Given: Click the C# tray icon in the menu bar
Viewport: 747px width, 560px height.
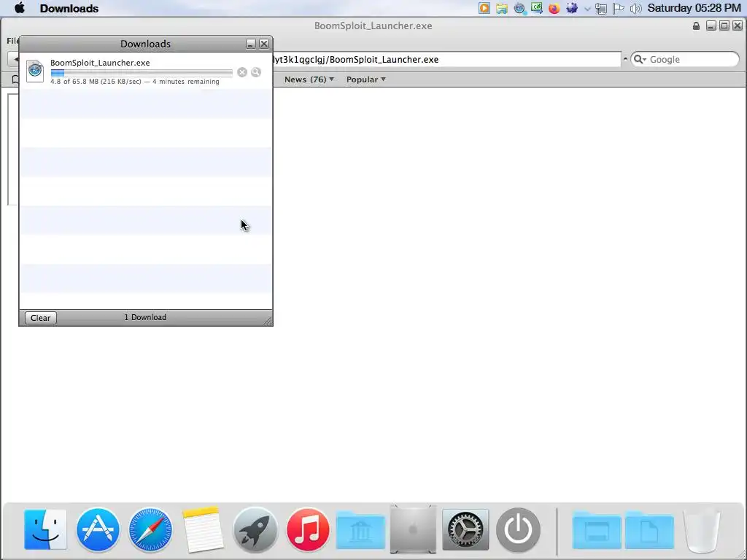Looking at the screenshot, I should [537, 8].
